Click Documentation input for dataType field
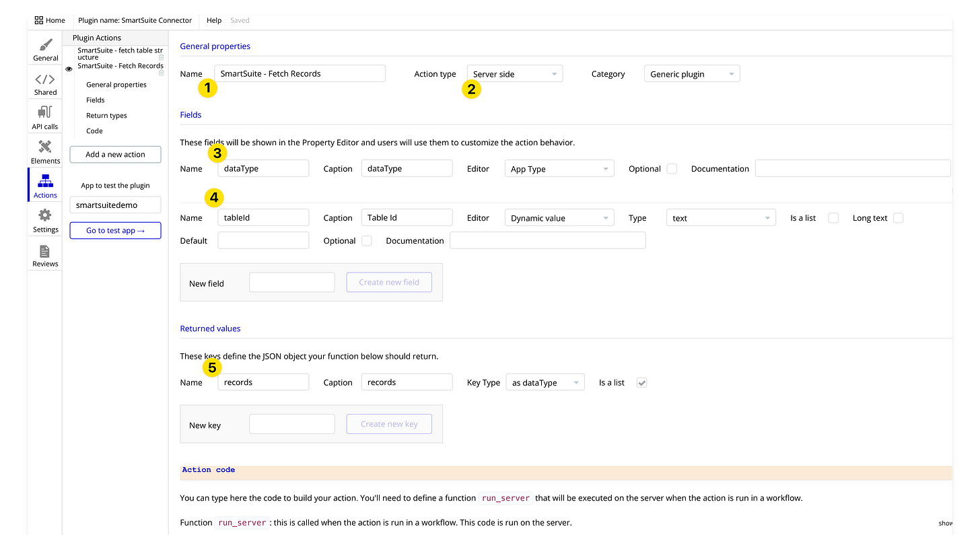Screen dimensions: 980x535 [x=853, y=168]
